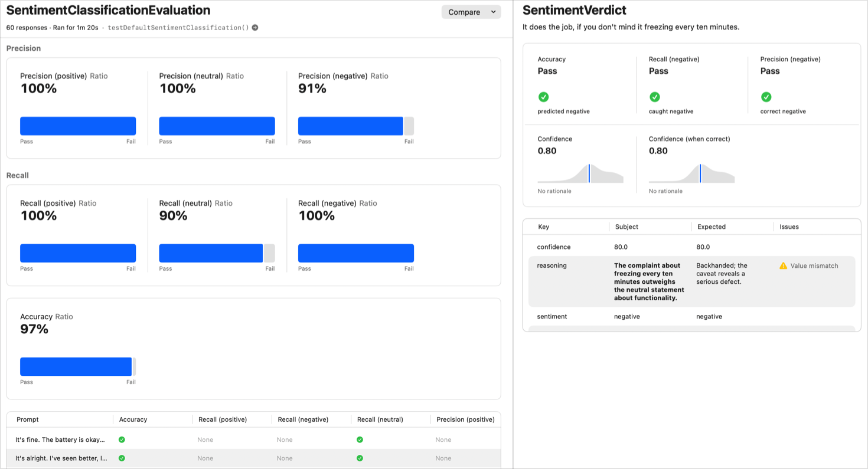This screenshot has width=868, height=469.
Task: Click the green Accuracy Pass checkmark icon
Action: [543, 97]
